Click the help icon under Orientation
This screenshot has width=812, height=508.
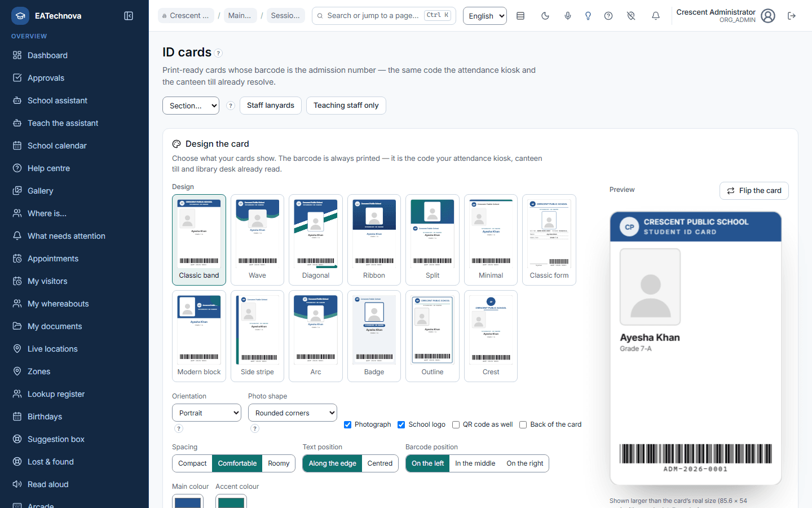pos(179,428)
